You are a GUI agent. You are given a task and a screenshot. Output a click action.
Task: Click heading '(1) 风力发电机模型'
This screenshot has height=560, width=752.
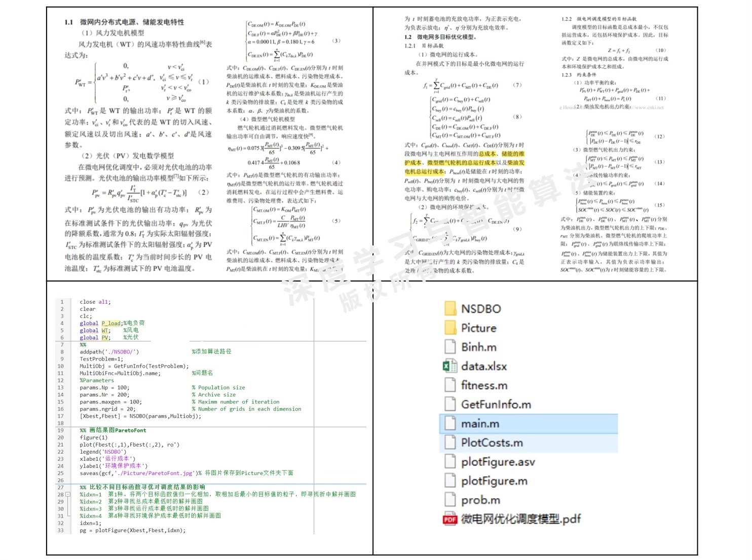[112, 33]
